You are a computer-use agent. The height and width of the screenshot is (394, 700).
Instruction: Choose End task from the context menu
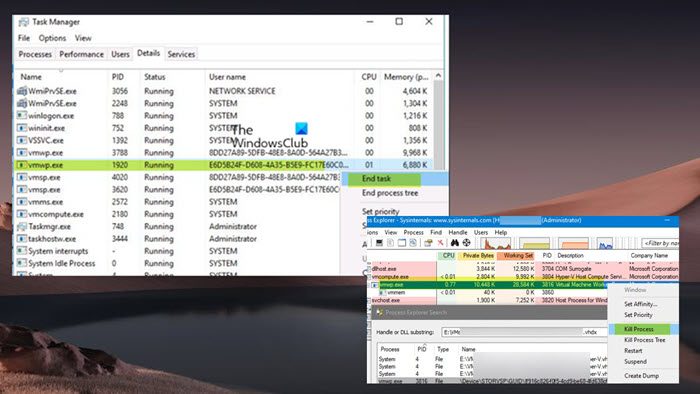tap(395, 179)
